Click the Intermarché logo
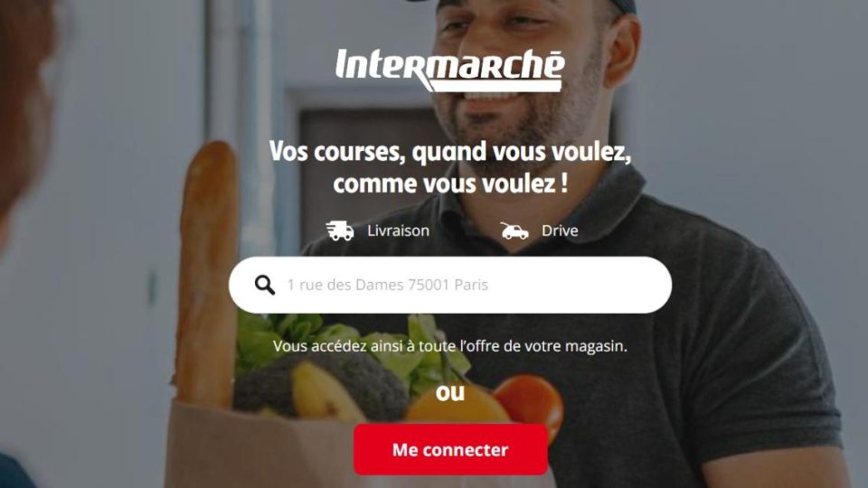This screenshot has height=488, width=868. click(450, 70)
